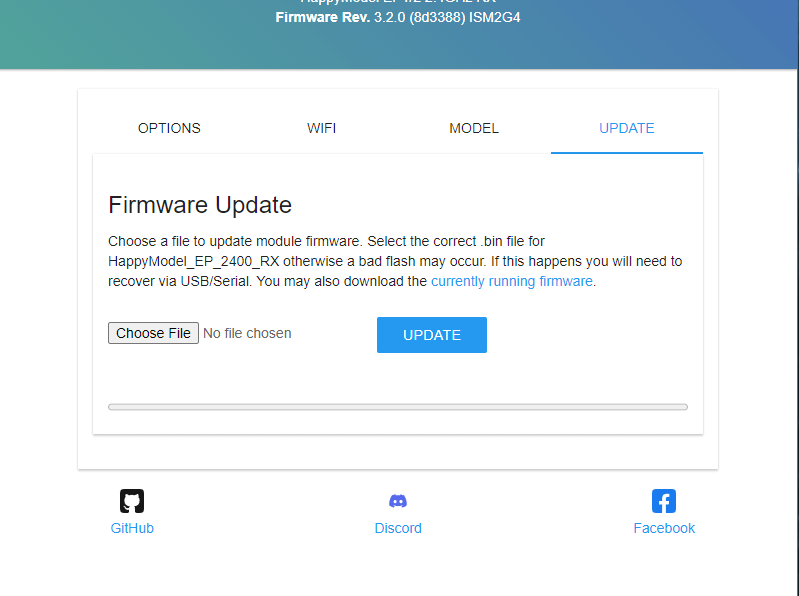Click the cut-off device name above Firmware Rev.

click(398, 2)
